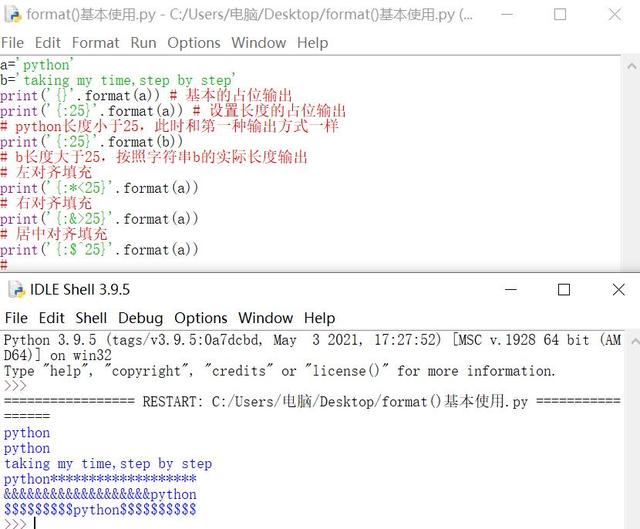The height and width of the screenshot is (529, 640).
Task: Close the format() editor window
Action: (615, 14)
